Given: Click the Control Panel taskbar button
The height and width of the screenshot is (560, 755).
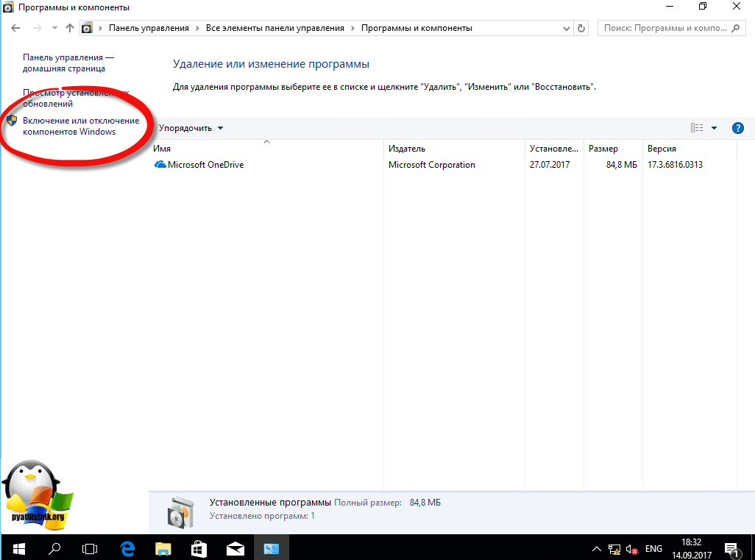Looking at the screenshot, I should pyautogui.click(x=271, y=548).
